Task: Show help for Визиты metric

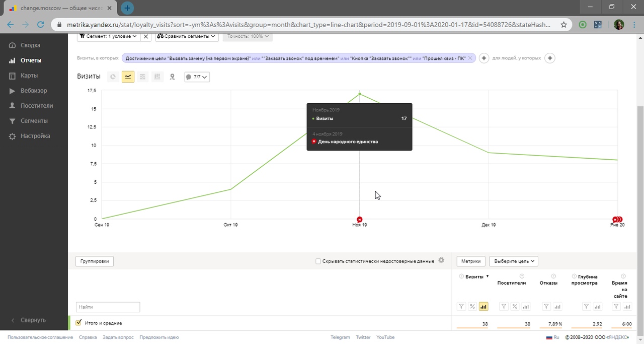Action: pos(461,277)
